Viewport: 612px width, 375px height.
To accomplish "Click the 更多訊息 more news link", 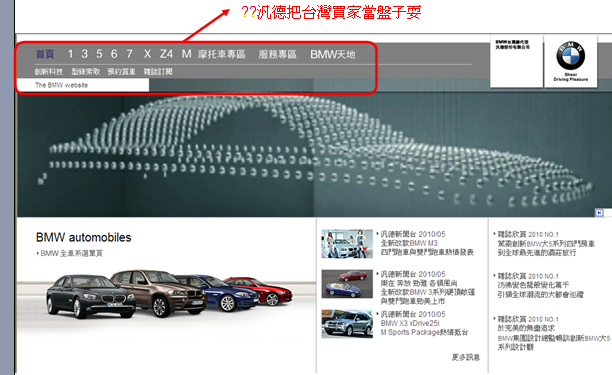I will [466, 357].
